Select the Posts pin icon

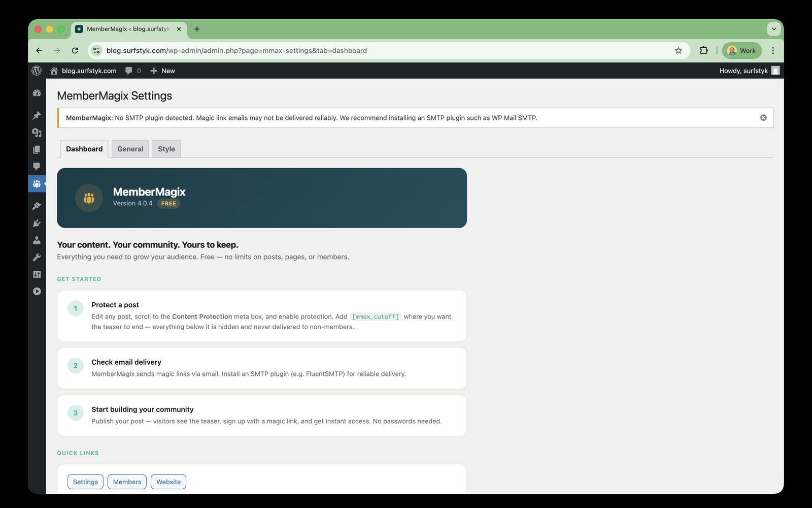(x=37, y=115)
